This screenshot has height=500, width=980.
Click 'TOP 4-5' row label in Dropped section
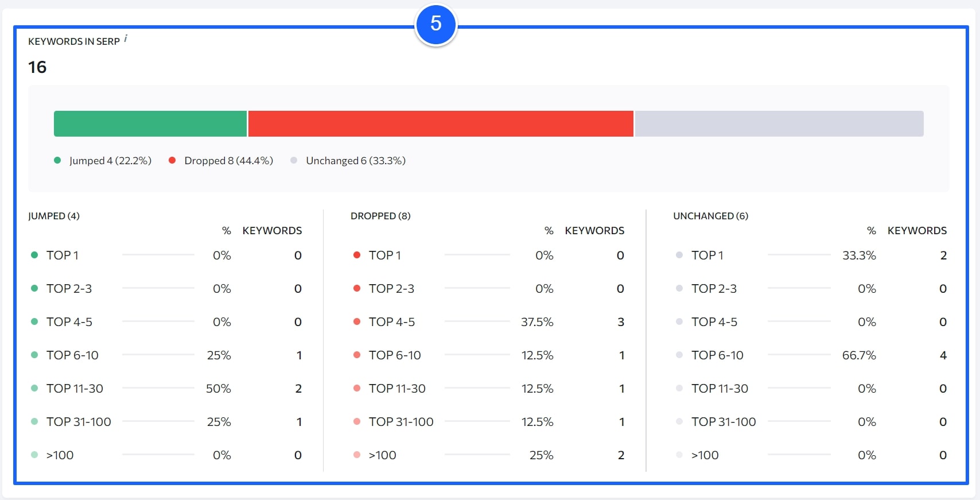pos(391,322)
